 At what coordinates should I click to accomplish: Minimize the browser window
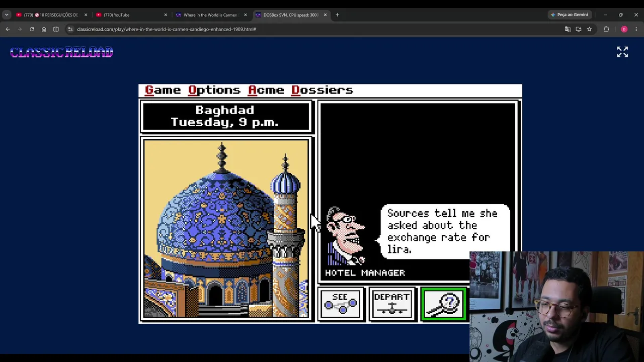coord(605,15)
